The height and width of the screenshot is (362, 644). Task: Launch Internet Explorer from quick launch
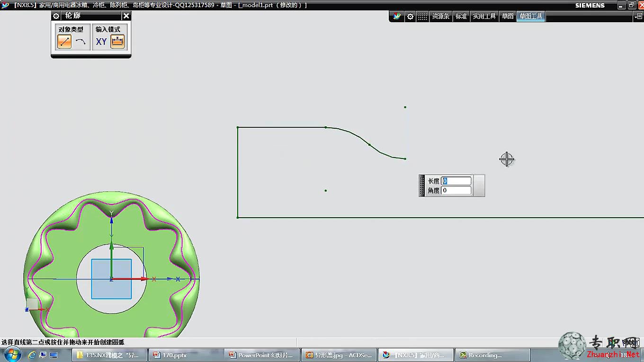(32, 354)
